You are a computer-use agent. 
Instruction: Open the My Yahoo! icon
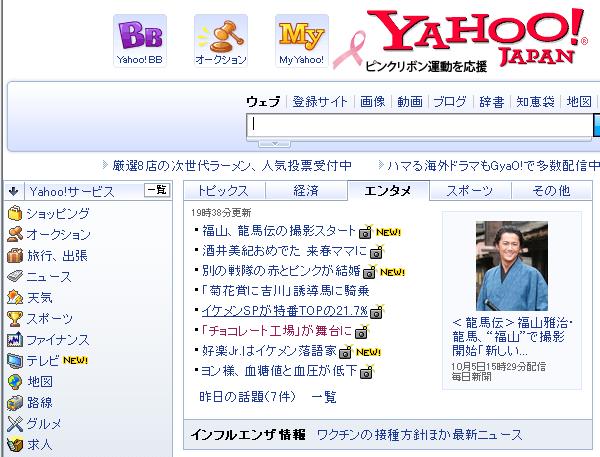point(302,41)
